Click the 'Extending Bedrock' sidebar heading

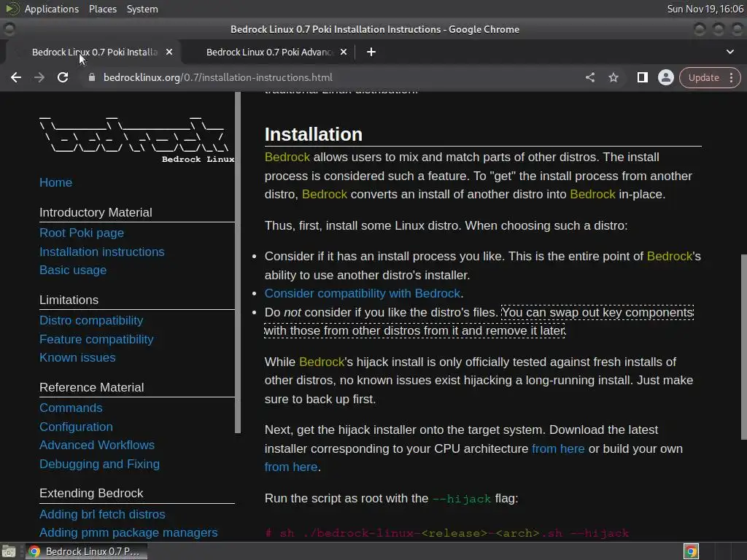(91, 494)
